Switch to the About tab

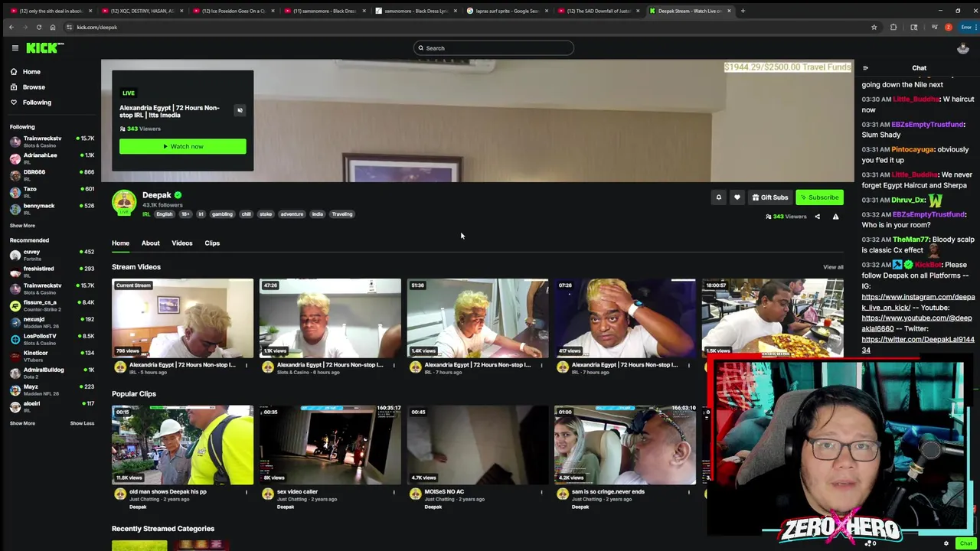pyautogui.click(x=150, y=243)
